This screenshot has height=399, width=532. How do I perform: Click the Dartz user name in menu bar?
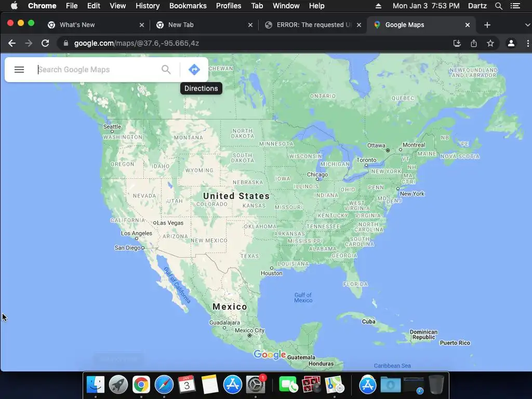(x=477, y=6)
